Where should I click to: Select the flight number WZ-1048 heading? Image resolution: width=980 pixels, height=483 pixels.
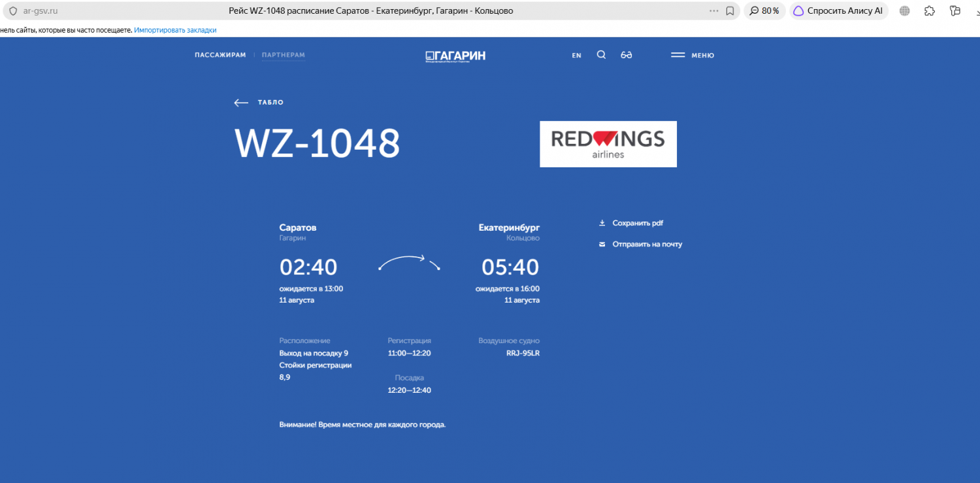click(317, 144)
